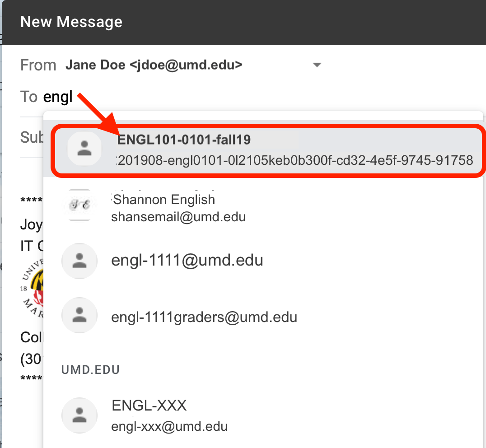486x448 pixels.
Task: Click the 201908-engl0101 group address line
Action: (x=295, y=160)
